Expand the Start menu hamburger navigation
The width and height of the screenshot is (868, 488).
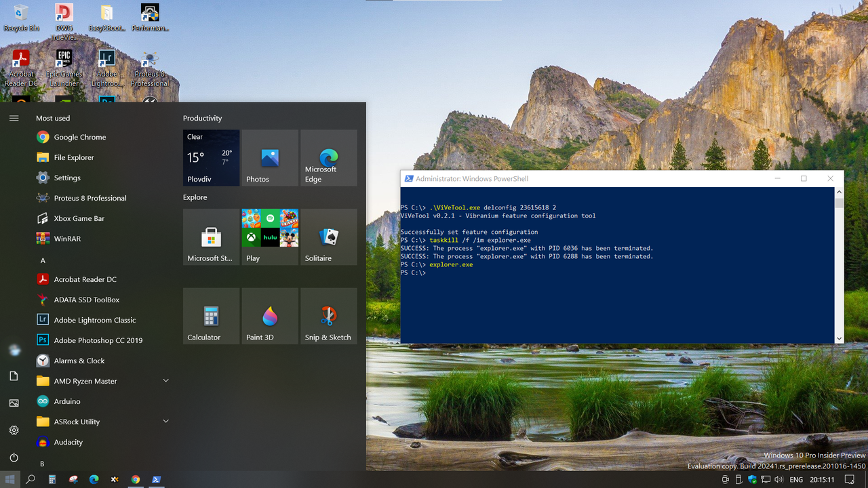click(14, 118)
